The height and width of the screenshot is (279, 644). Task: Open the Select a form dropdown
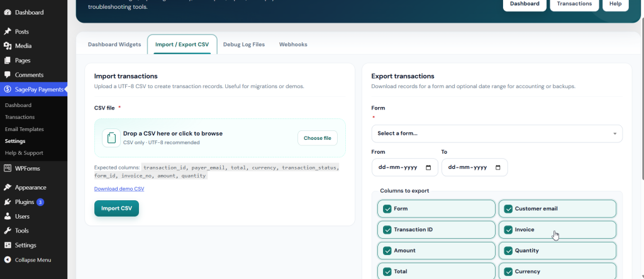[x=497, y=134]
